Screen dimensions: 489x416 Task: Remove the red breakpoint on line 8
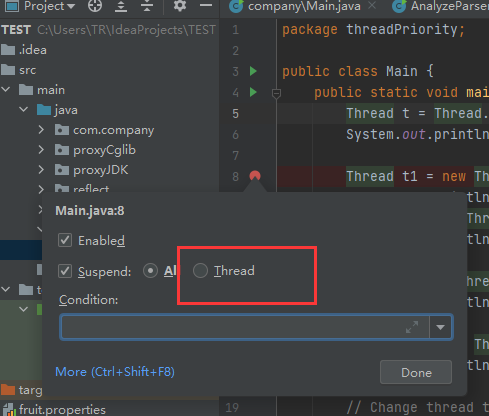point(255,176)
